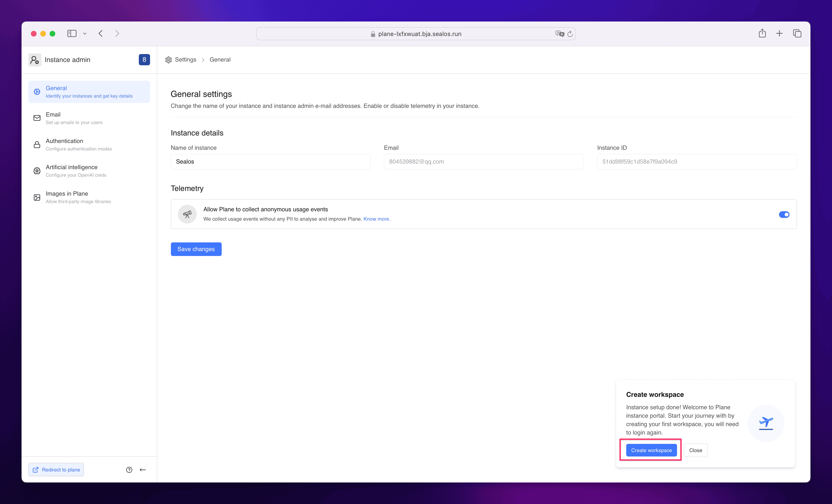Click the Redirect to plane button
This screenshot has width=832, height=504.
point(56,470)
